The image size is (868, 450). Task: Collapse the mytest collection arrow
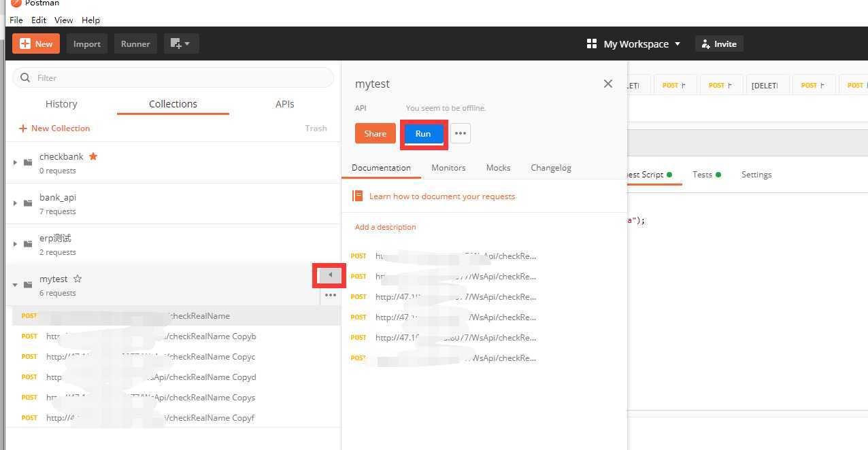point(15,285)
